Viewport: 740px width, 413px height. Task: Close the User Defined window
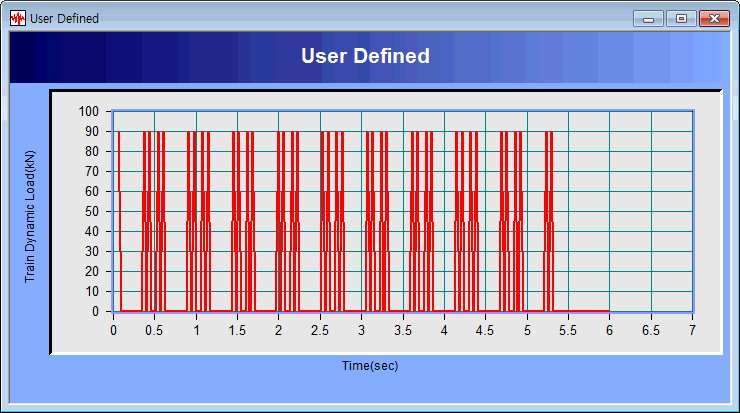click(713, 18)
